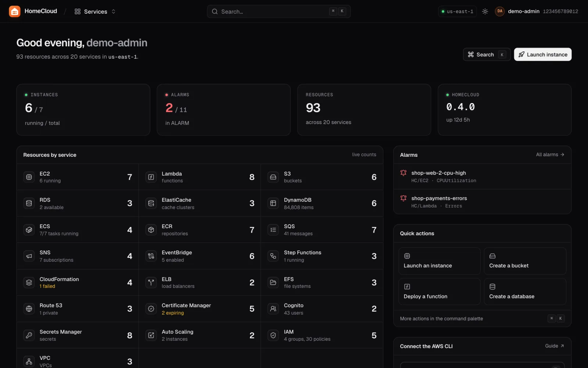Click the IAM shield icon
The image size is (588, 368).
click(273, 335)
